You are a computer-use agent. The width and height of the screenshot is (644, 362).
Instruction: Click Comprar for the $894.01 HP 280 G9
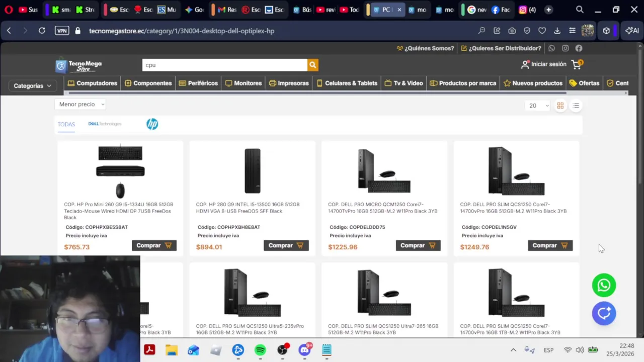[286, 245]
